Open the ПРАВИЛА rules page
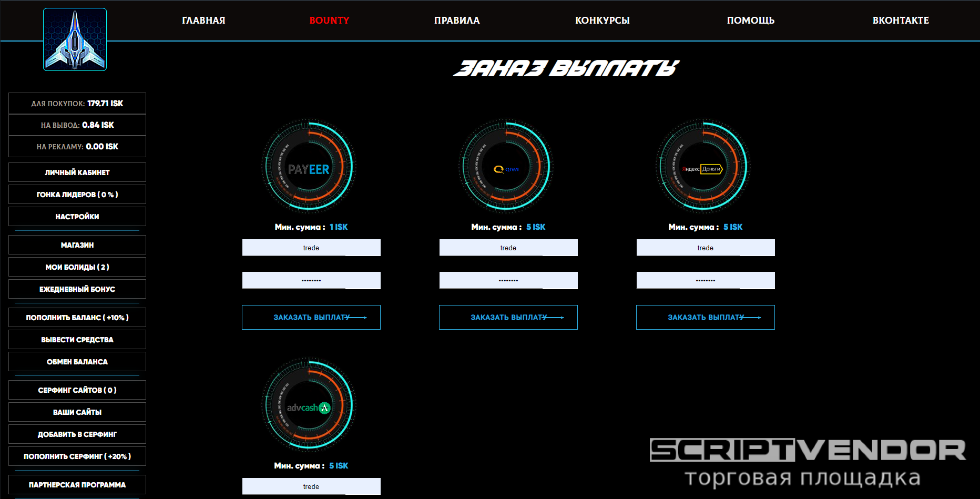The width and height of the screenshot is (980, 499). [x=457, y=21]
